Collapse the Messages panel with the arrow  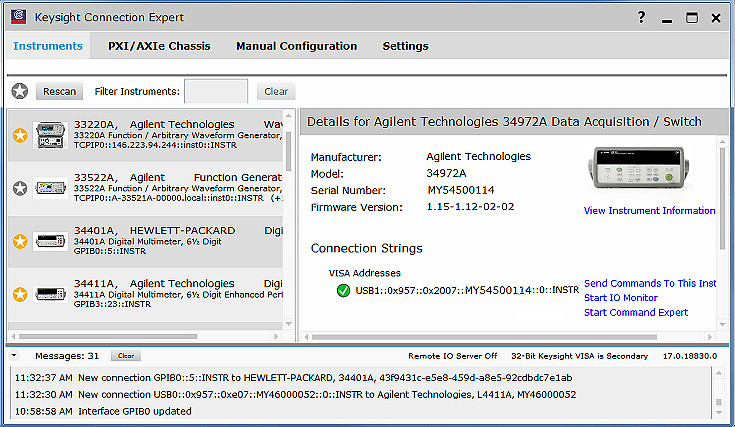click(14, 355)
